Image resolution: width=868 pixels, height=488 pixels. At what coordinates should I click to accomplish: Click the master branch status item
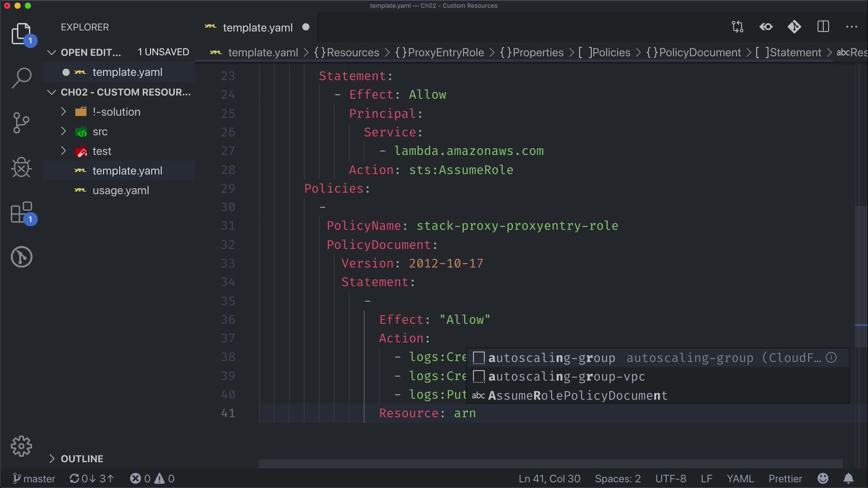[x=34, y=479]
